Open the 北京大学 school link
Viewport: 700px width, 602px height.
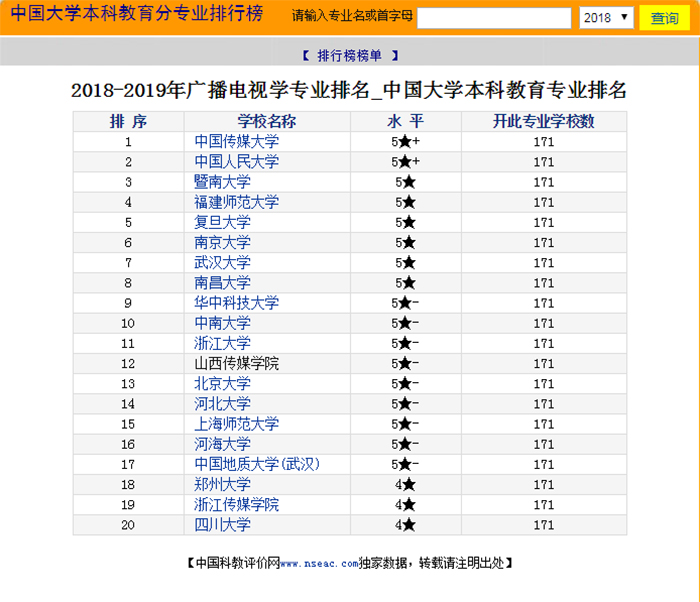(222, 384)
